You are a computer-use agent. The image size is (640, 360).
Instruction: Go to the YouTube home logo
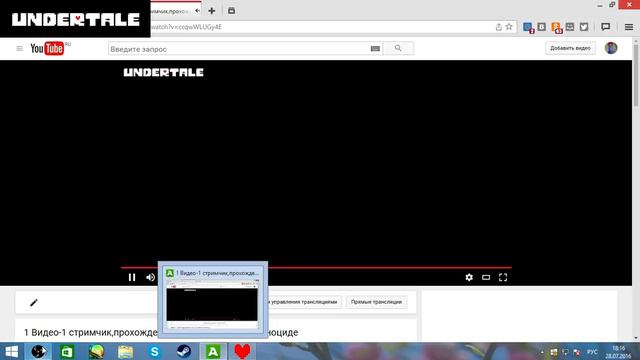click(48, 48)
